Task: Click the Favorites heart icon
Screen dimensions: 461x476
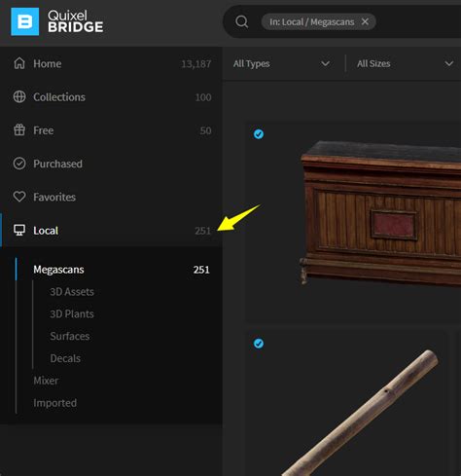Action: click(x=19, y=197)
